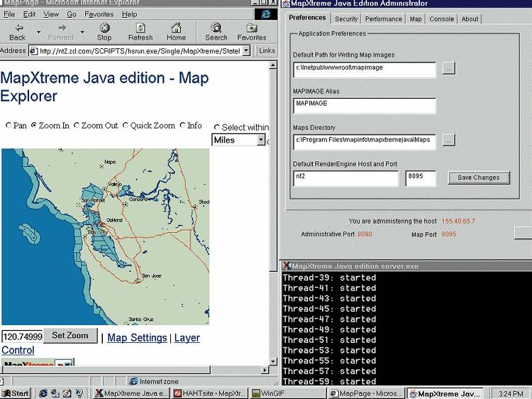Click the Links toolbar label
The width and height of the screenshot is (532, 399).
(267, 50)
